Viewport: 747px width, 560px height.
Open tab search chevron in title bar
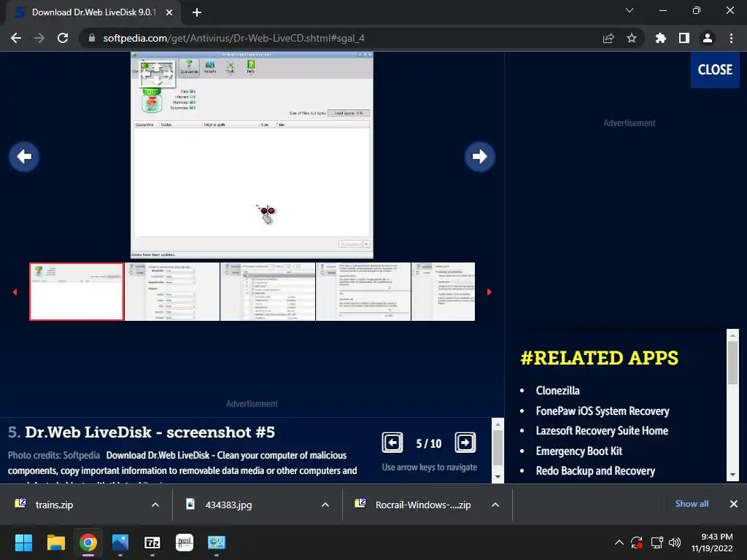point(630,10)
